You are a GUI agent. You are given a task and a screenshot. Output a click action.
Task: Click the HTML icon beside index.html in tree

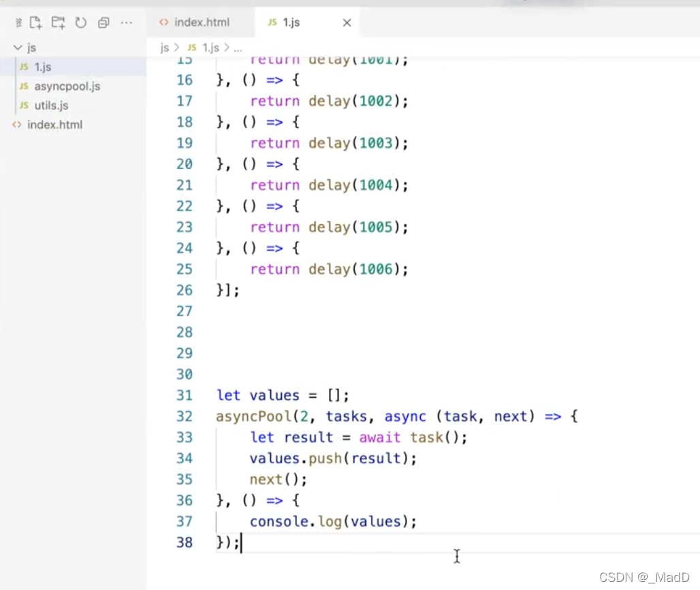(17, 125)
